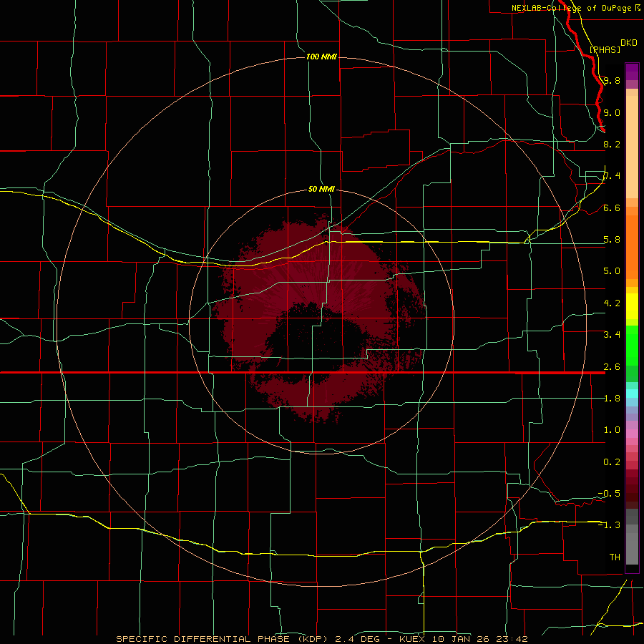644x644 pixels.
Task: Click the 3.4 legend value
Action: [612, 334]
